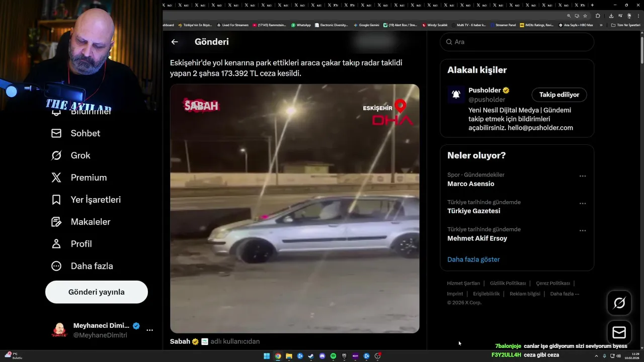
Task: Click the Pusholder bell avatar
Action: point(456,95)
